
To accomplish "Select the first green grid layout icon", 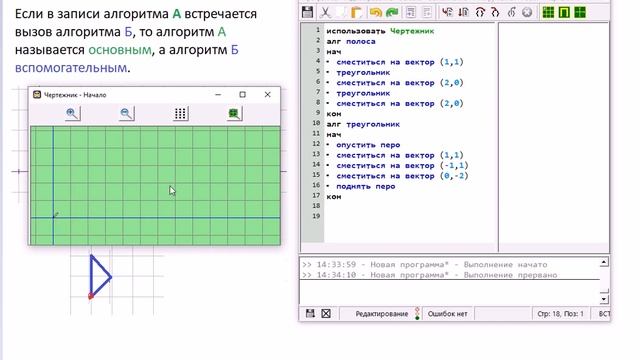I will coord(548,12).
